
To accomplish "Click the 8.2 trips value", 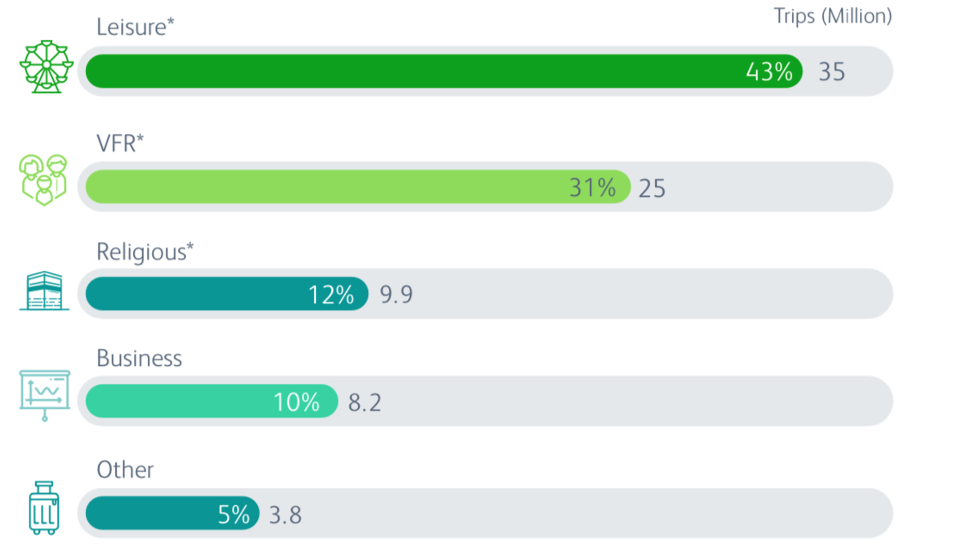I will (365, 402).
